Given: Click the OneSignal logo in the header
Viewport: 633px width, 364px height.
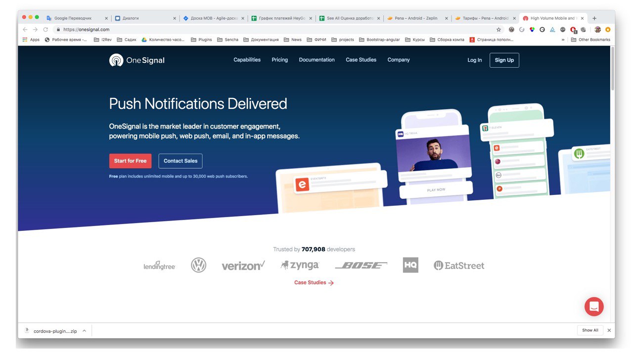Looking at the screenshot, I should coord(137,60).
